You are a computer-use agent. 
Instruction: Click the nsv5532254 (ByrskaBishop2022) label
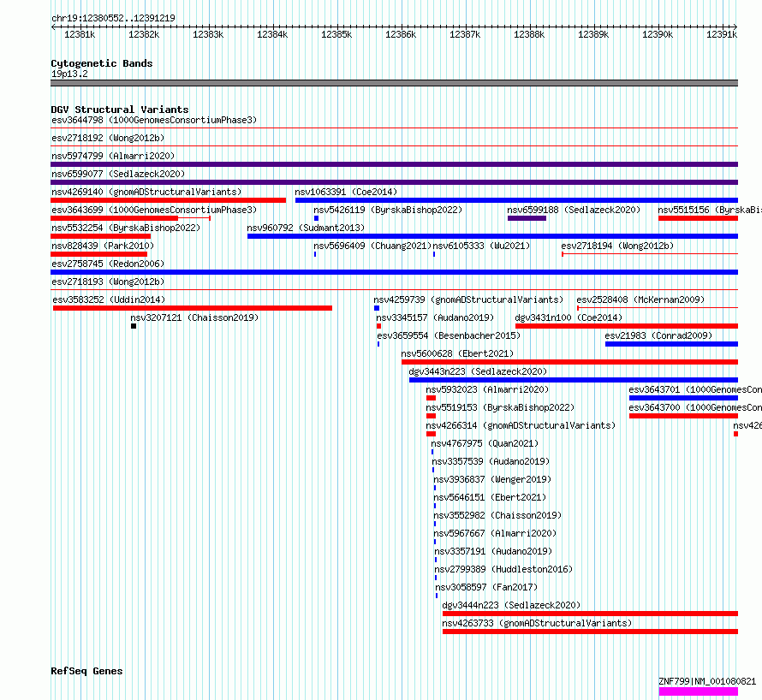(126, 228)
